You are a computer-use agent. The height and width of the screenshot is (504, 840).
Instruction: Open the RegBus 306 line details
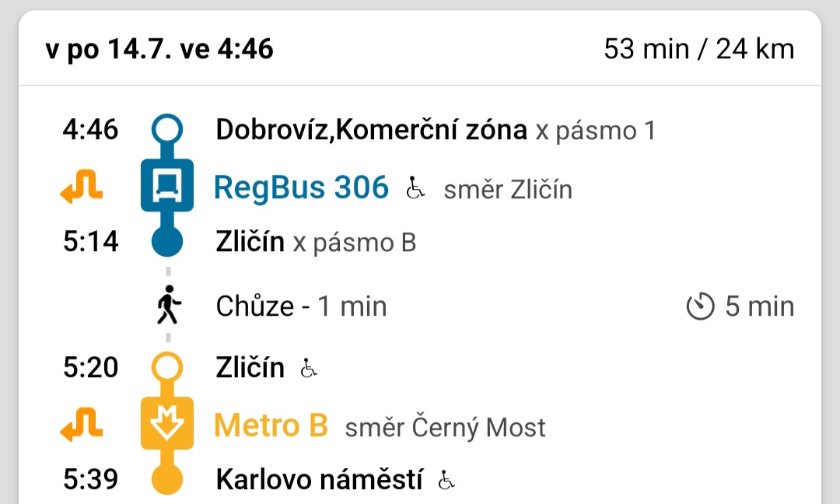(301, 187)
